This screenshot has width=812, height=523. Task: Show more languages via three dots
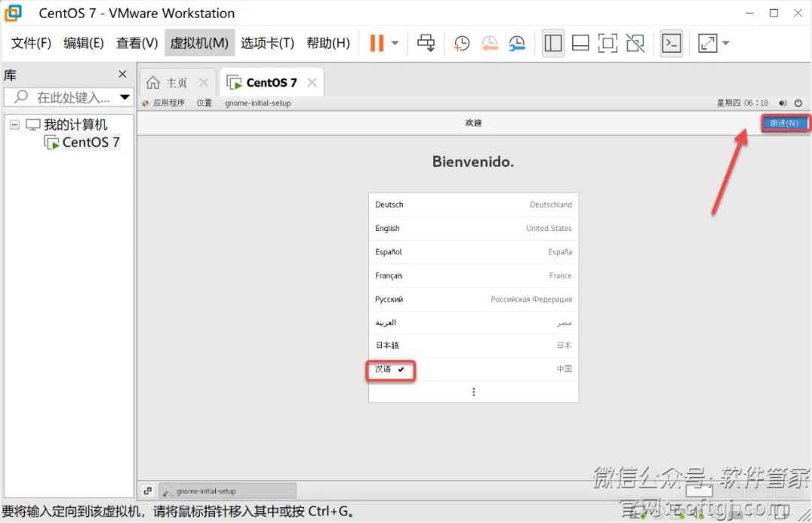click(474, 392)
